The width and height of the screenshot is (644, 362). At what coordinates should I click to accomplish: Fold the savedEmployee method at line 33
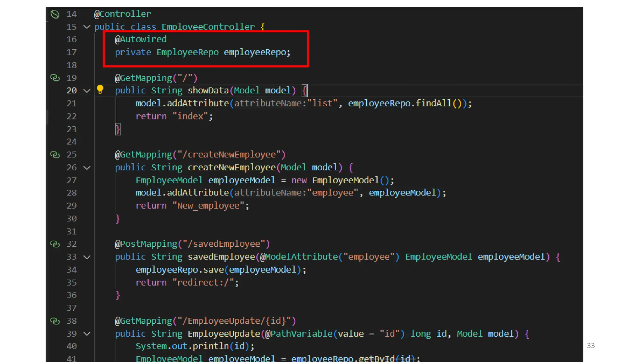[x=87, y=257]
